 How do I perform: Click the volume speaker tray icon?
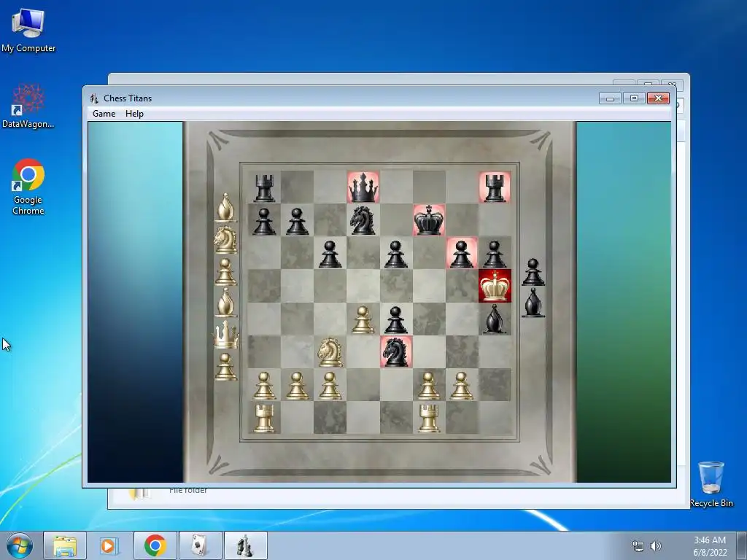coord(656,546)
